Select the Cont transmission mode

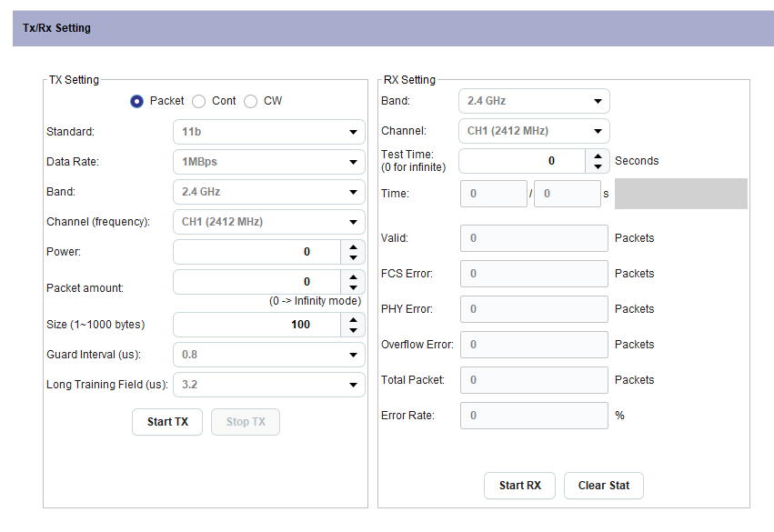199,101
